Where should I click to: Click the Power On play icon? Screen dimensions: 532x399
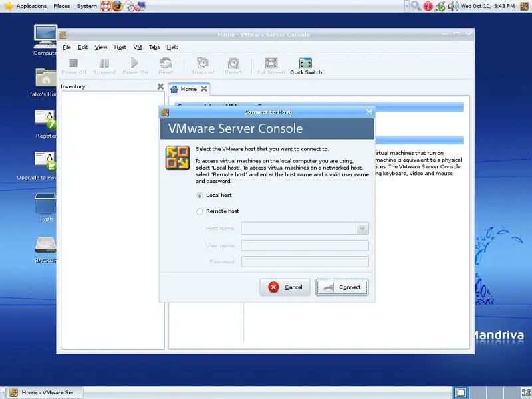(x=134, y=63)
